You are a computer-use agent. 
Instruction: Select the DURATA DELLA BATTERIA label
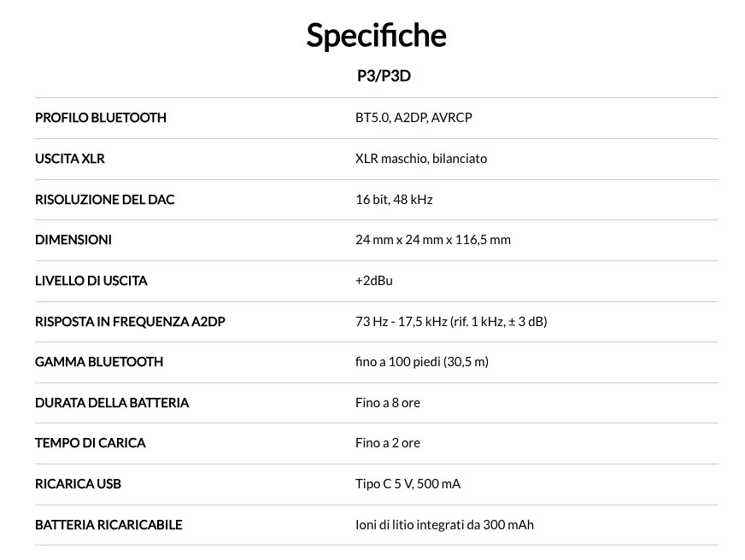pos(112,403)
